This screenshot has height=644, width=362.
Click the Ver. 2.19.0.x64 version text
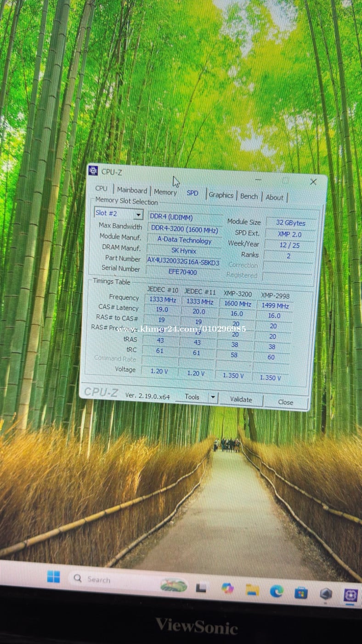[x=147, y=396]
